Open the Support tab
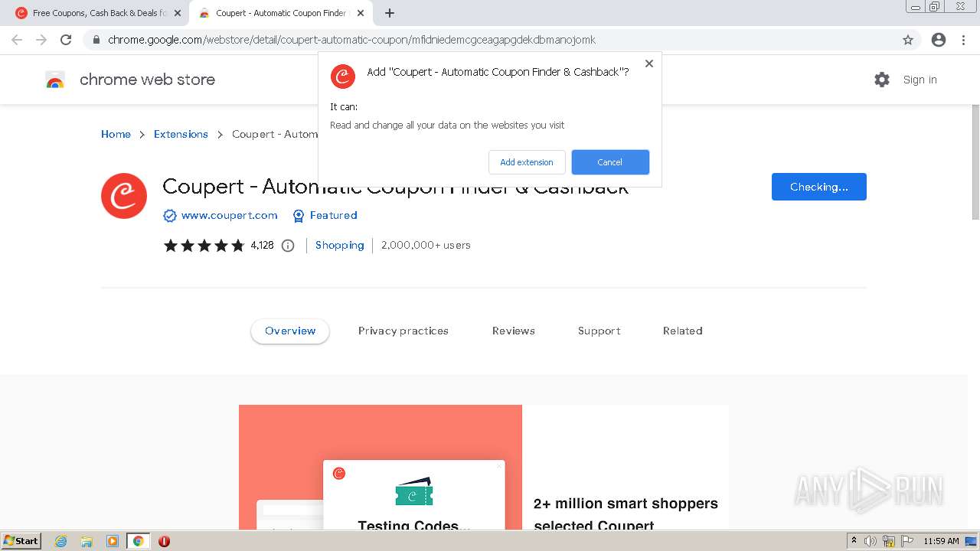The height and width of the screenshot is (551, 980). 599,331
